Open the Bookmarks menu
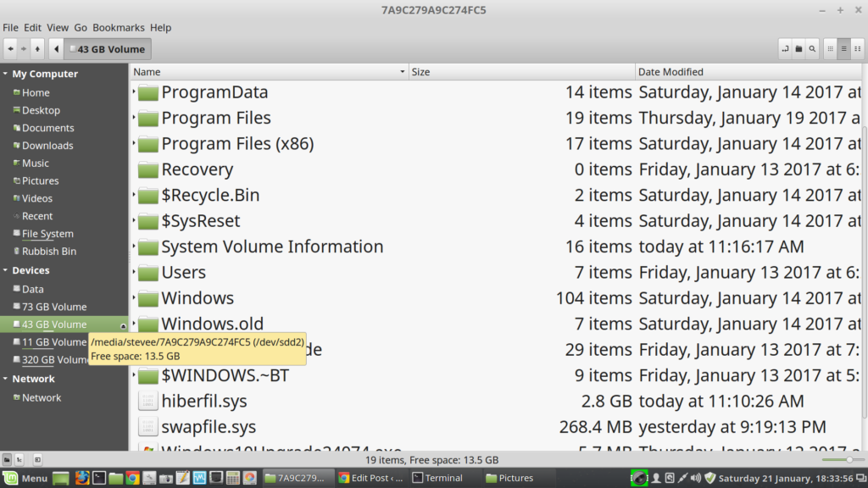868x488 pixels. [x=118, y=28]
